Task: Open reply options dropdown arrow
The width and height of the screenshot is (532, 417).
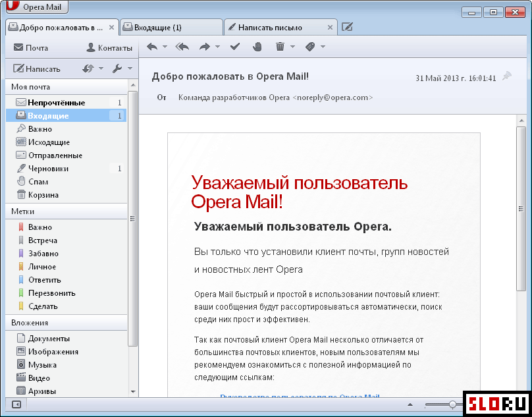Action: click(x=165, y=47)
